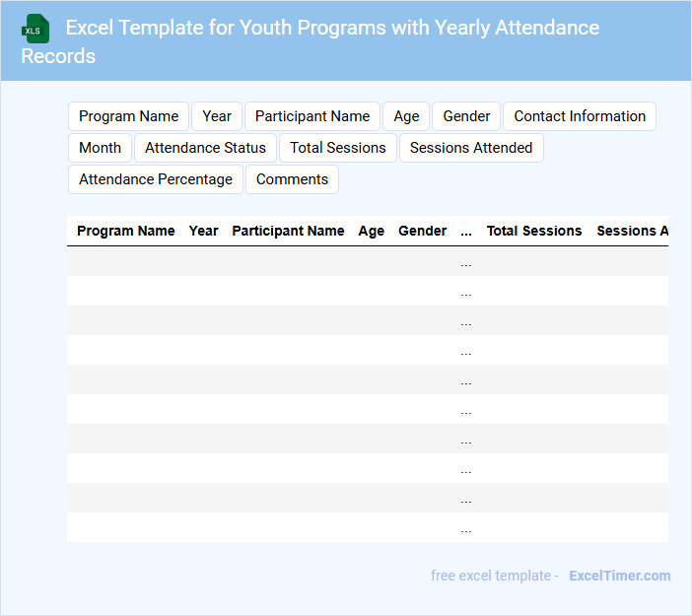Click the Gender column header

pyautogui.click(x=422, y=231)
